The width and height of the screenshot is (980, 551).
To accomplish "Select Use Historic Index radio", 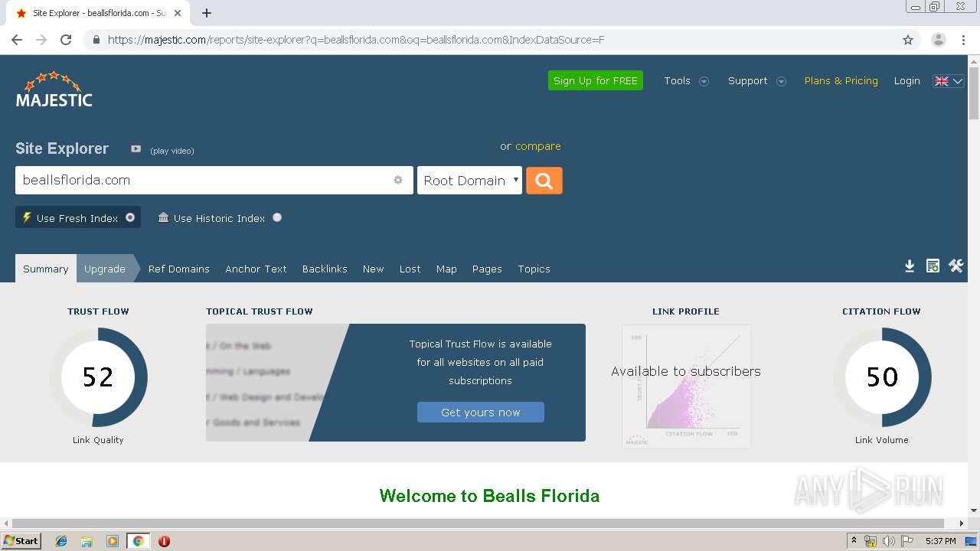I will coord(277,217).
